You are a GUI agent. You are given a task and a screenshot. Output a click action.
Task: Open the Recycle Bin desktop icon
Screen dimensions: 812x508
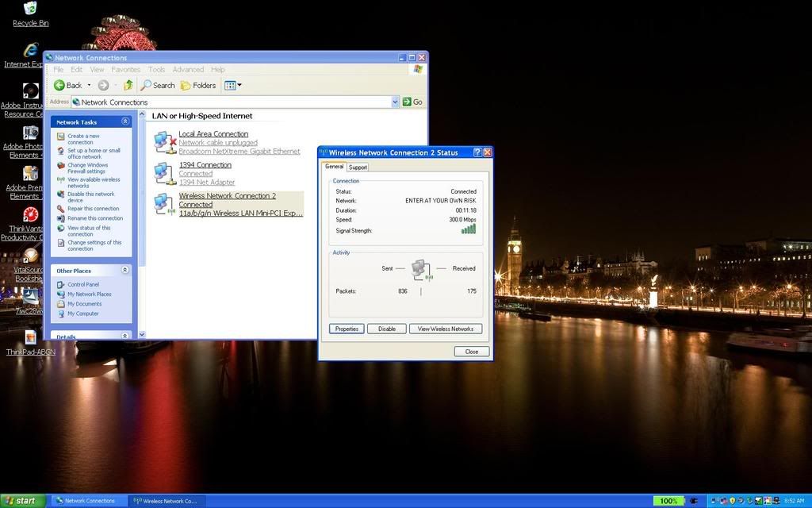click(x=30, y=10)
